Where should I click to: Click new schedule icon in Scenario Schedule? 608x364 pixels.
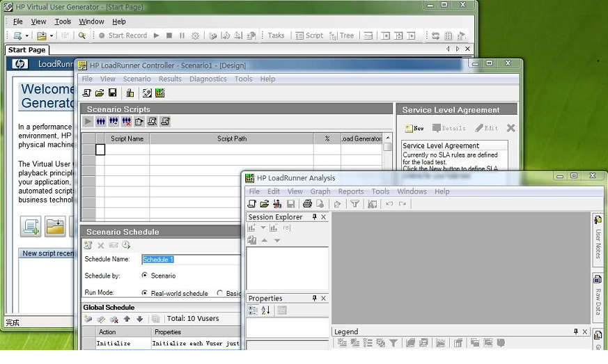click(88, 245)
